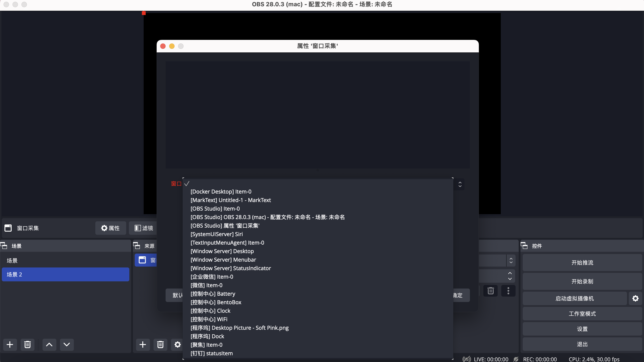Pick [控制中心] WiFi from the list
This screenshot has width=644, height=362.
209,319
